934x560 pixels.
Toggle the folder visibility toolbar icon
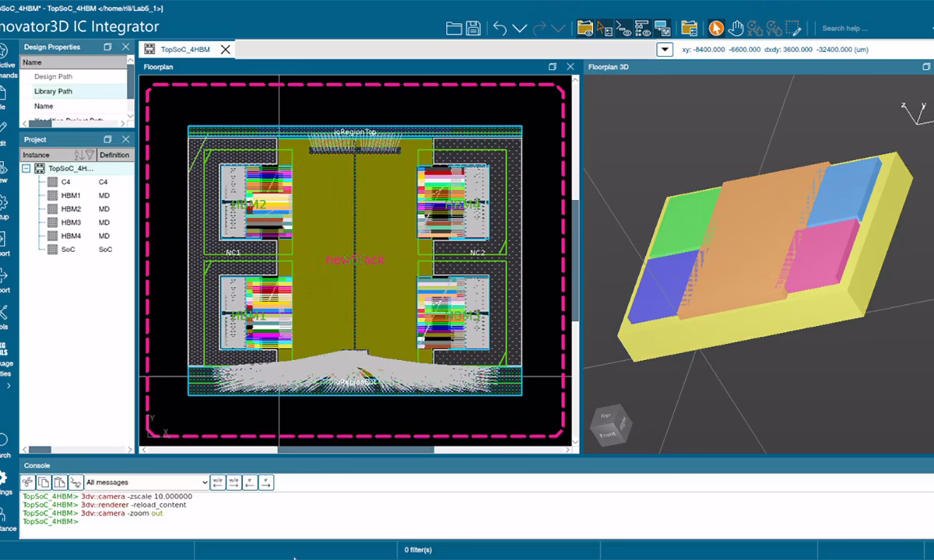[x=585, y=29]
